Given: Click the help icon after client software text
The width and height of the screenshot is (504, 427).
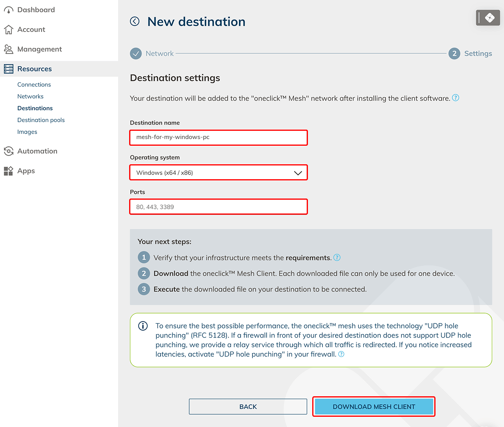Looking at the screenshot, I should (x=456, y=98).
